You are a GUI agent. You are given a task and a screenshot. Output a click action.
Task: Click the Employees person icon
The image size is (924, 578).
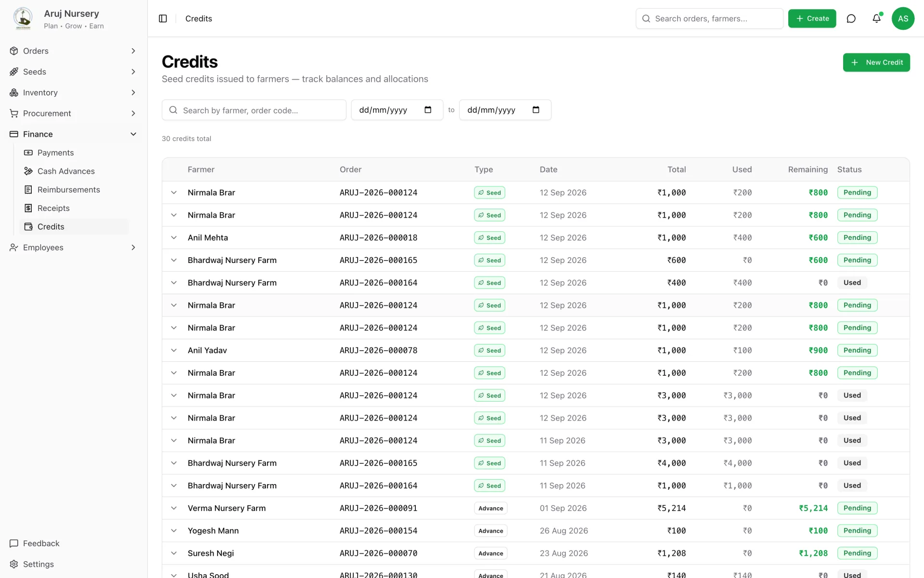[x=14, y=247]
